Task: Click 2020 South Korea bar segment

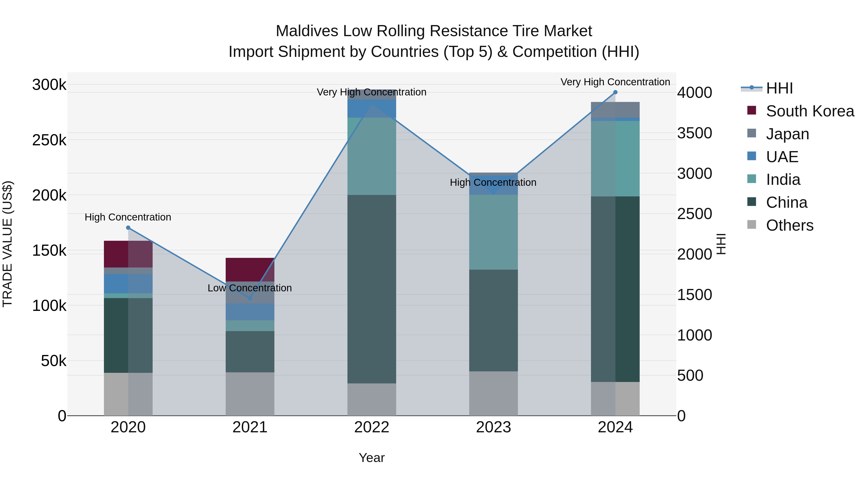Action: (x=128, y=254)
